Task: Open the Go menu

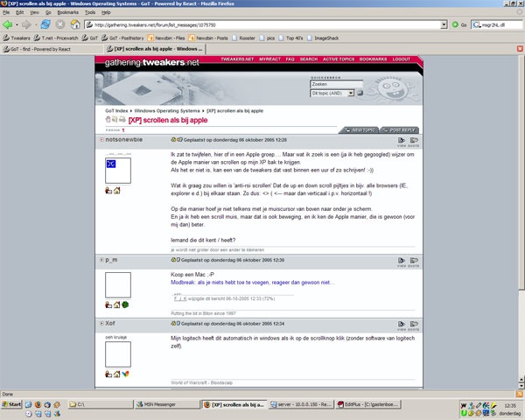Action: [x=48, y=12]
